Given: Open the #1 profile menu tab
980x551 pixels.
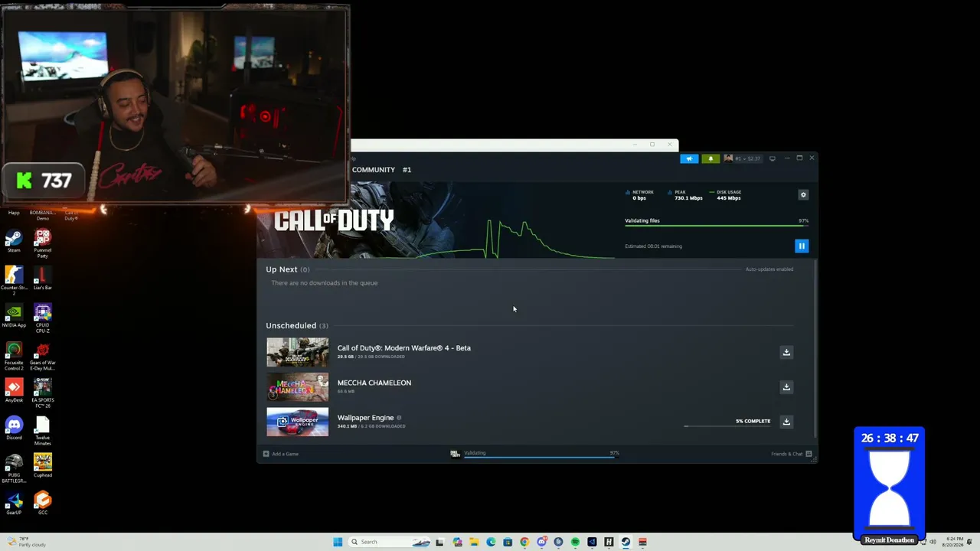Looking at the screenshot, I should (407, 170).
